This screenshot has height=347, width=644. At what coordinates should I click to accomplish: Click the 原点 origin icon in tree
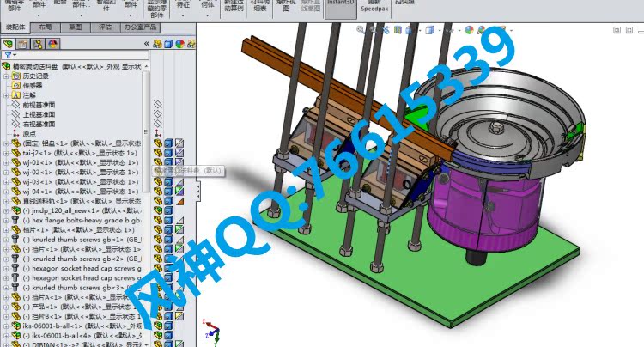tap(16, 133)
